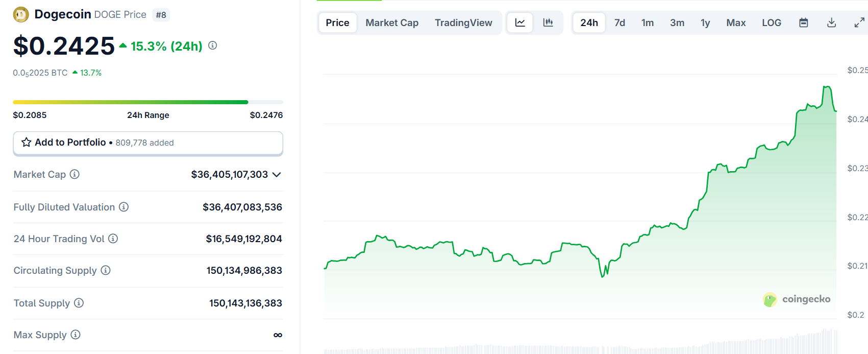Screen dimensions: 868x354
Task: Download the chart data
Action: click(832, 22)
